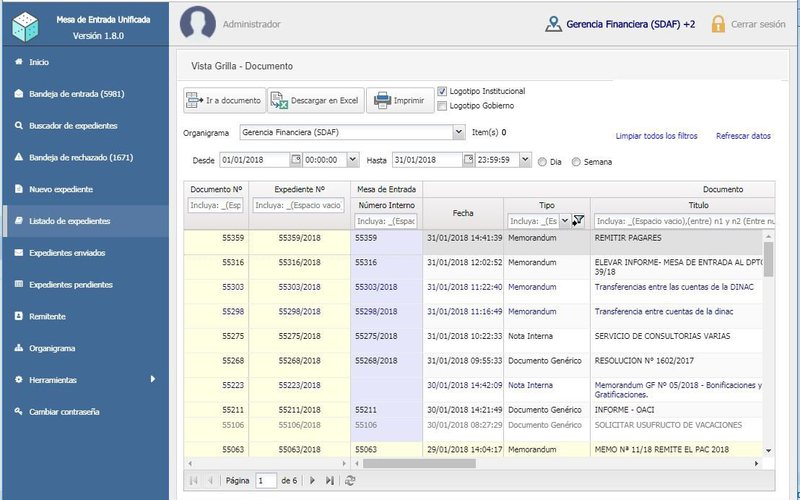Click the document icon beside Nuevo expediente

19,189
